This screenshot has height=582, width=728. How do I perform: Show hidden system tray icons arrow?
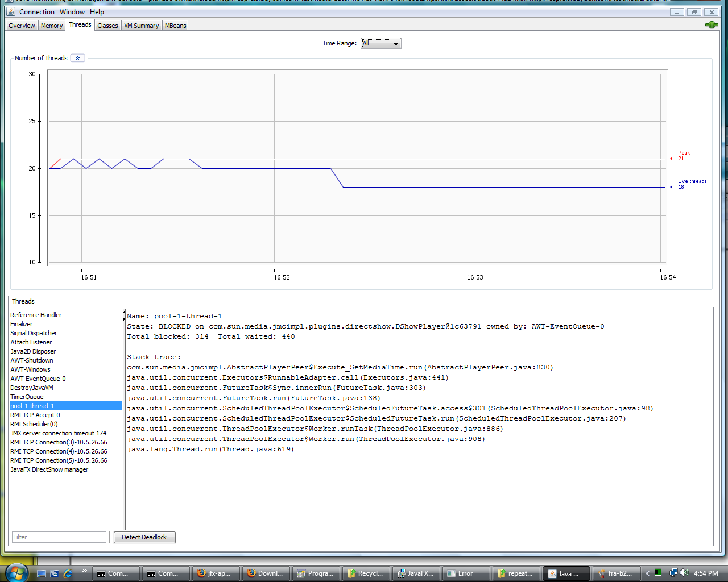647,573
